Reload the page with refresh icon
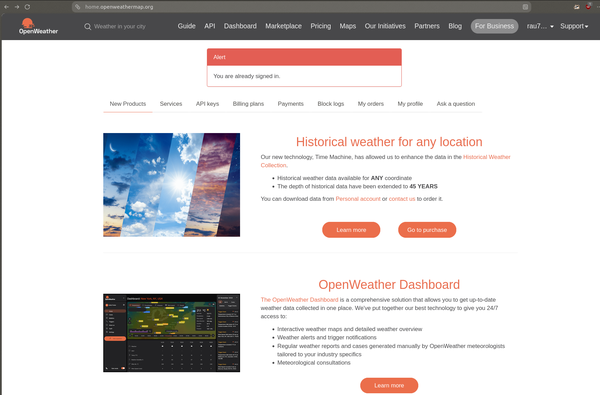Screen dimensions: 600x395 tap(27, 7)
